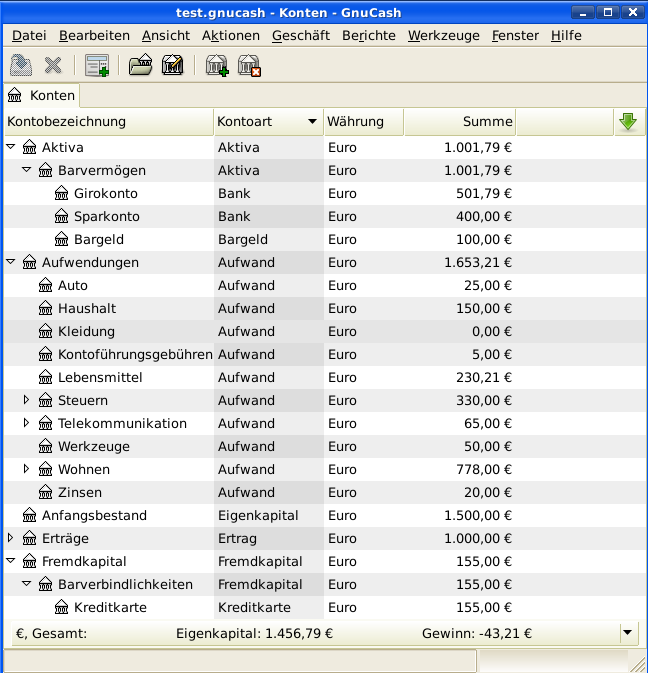Viewport: 648px width, 673px height.
Task: Click the Edit account pencil icon
Action: click(172, 66)
